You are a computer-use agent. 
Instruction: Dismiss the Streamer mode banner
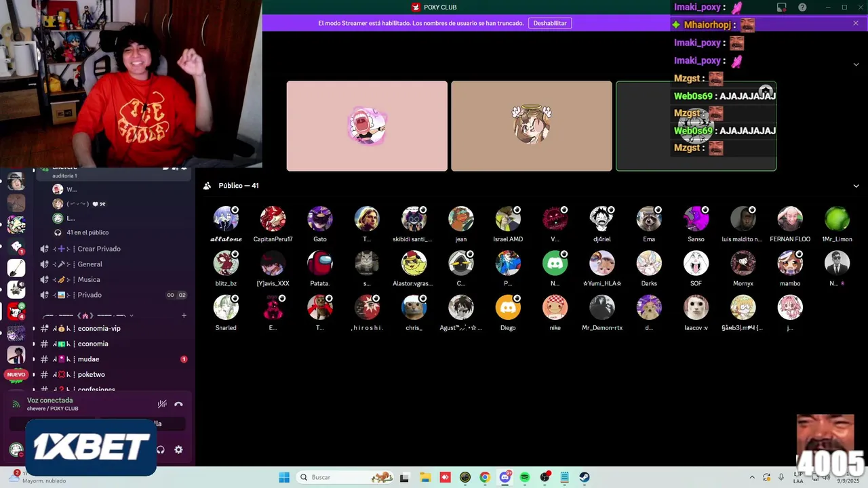click(x=856, y=23)
